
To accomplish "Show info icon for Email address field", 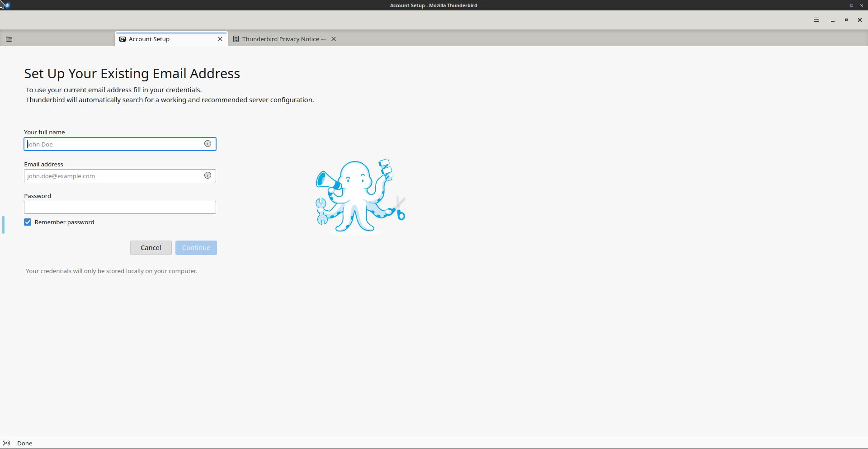I will pos(208,175).
